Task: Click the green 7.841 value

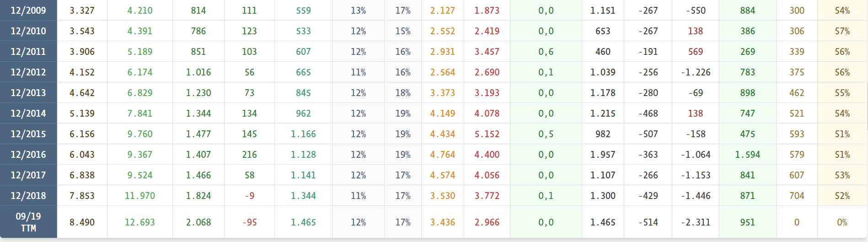Action: click(x=140, y=113)
